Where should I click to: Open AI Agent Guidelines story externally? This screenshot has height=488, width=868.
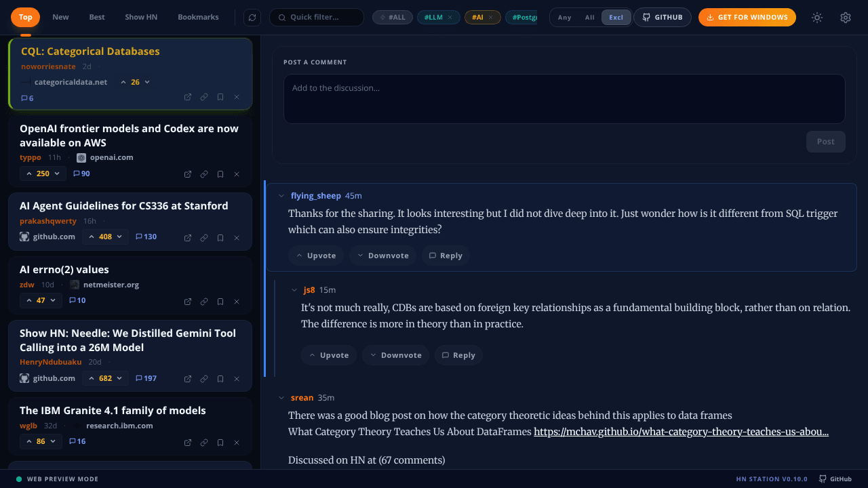point(188,238)
